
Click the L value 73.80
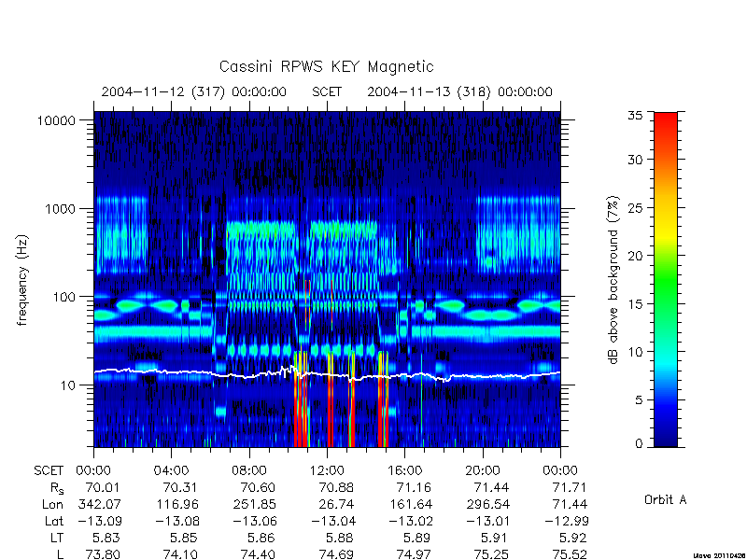click(103, 554)
